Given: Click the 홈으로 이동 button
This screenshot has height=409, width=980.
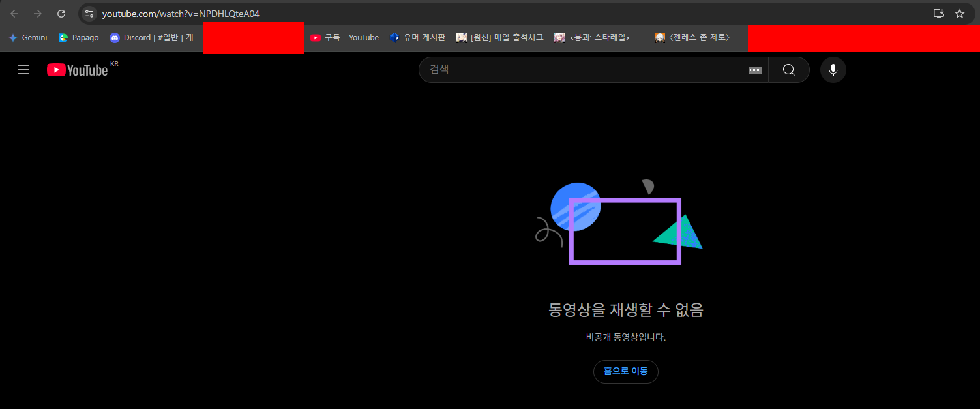Looking at the screenshot, I should tap(625, 371).
